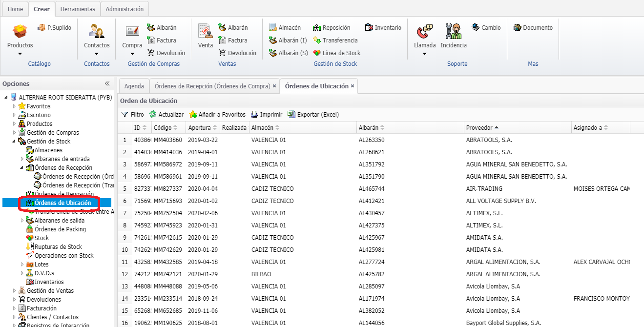This screenshot has width=644, height=327.
Task: Open the Productos dropdown arrow
Action: (20, 54)
